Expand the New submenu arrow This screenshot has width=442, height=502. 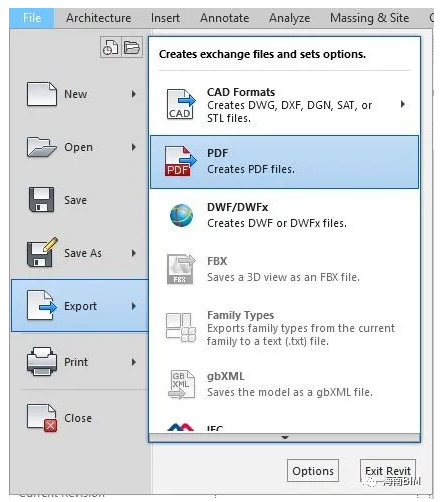point(134,94)
